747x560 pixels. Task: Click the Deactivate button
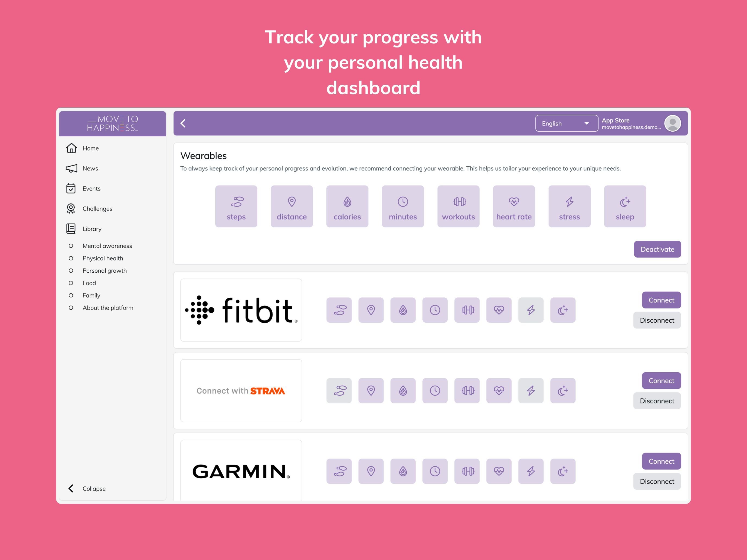[x=657, y=249]
